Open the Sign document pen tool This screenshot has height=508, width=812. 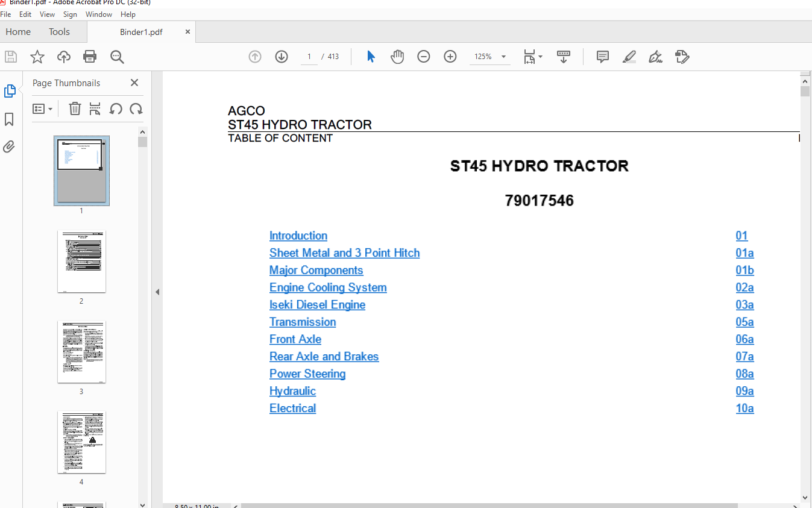pyautogui.click(x=655, y=57)
